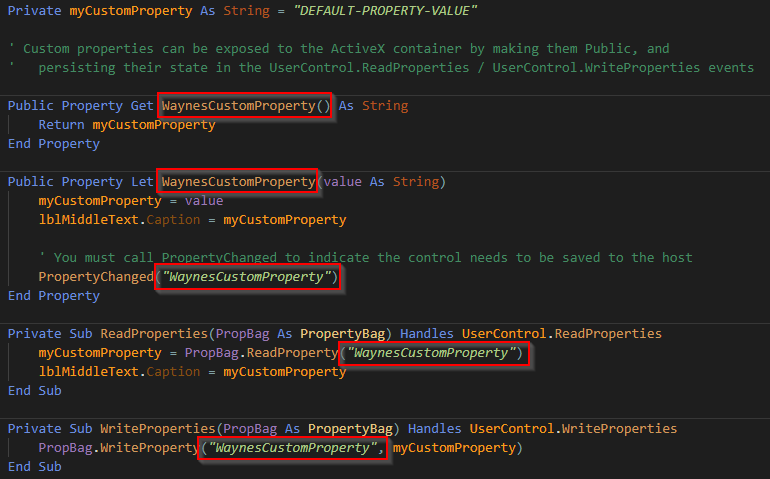This screenshot has height=479, width=770.
Task: Click WaynesCustomProperty in the Property Let declaration
Action: 239,182
